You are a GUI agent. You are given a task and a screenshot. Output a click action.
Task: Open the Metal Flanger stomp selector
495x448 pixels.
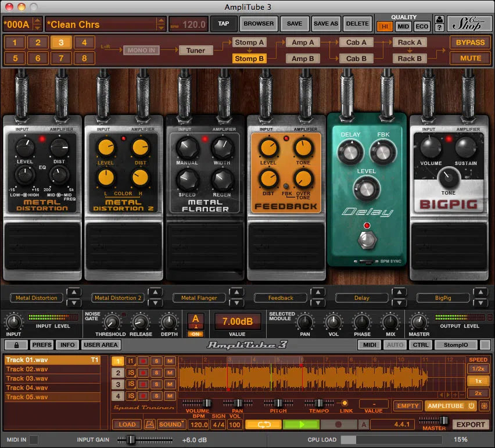(x=199, y=298)
